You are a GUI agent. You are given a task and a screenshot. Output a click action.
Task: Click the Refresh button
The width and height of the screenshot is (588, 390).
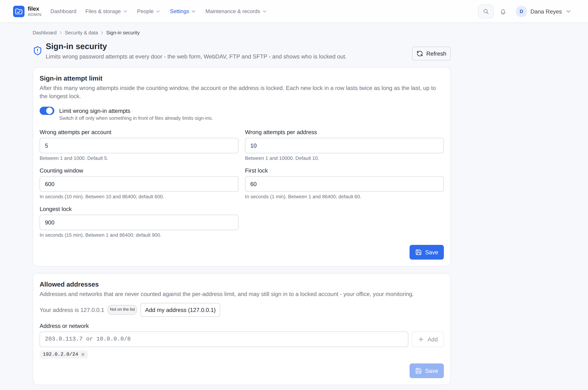click(x=431, y=54)
